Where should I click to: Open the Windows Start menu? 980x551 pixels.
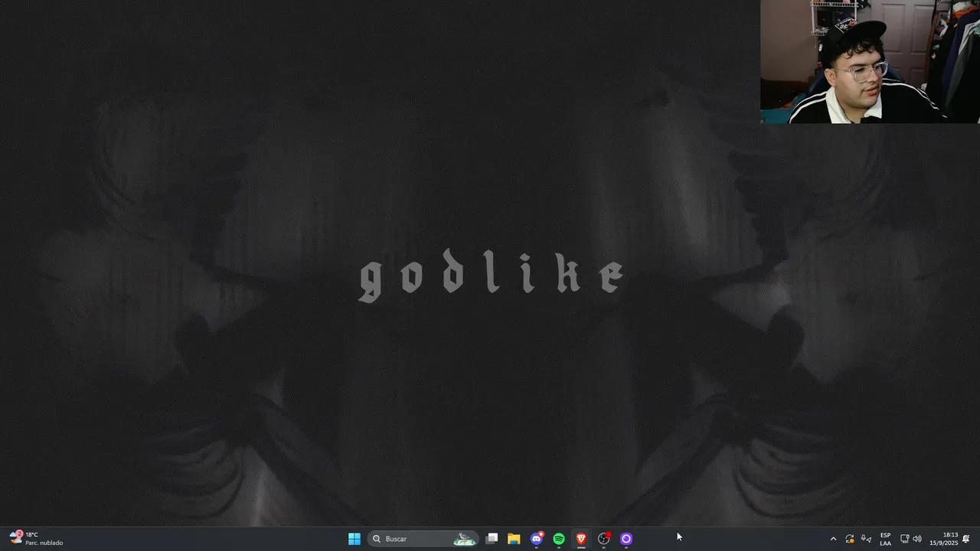tap(354, 539)
